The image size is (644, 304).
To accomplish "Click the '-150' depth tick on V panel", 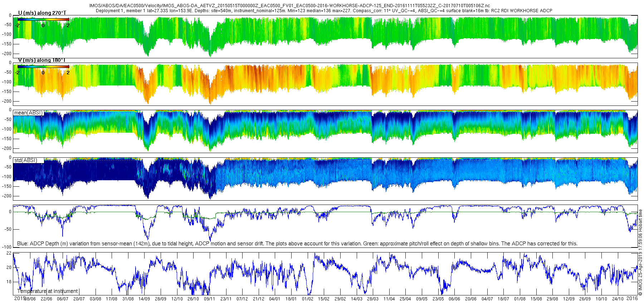I will coord(8,92).
